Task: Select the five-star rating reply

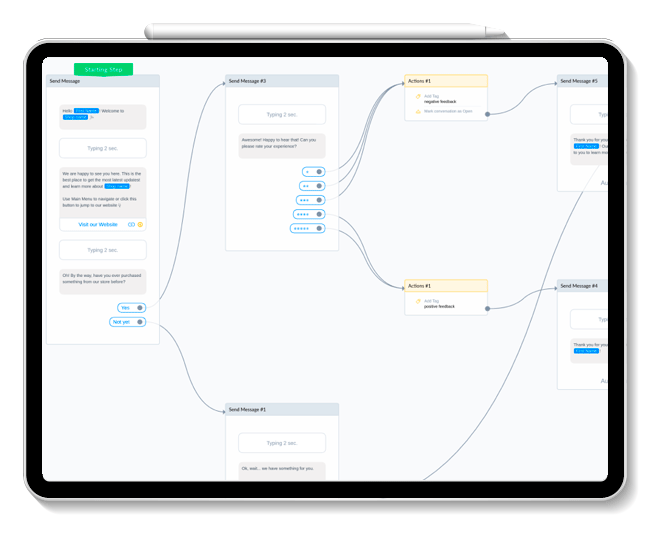Action: pos(308,228)
